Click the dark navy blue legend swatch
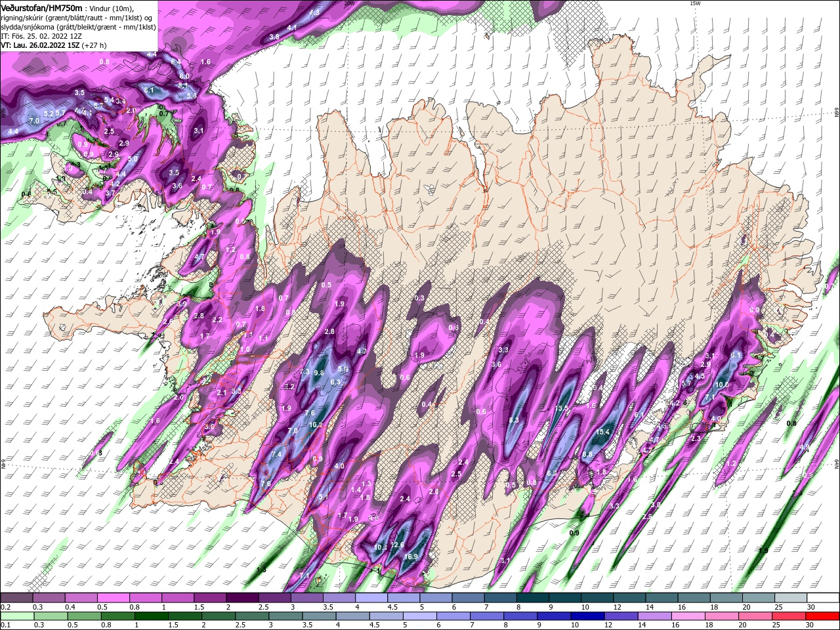840x630 pixels. (587, 616)
